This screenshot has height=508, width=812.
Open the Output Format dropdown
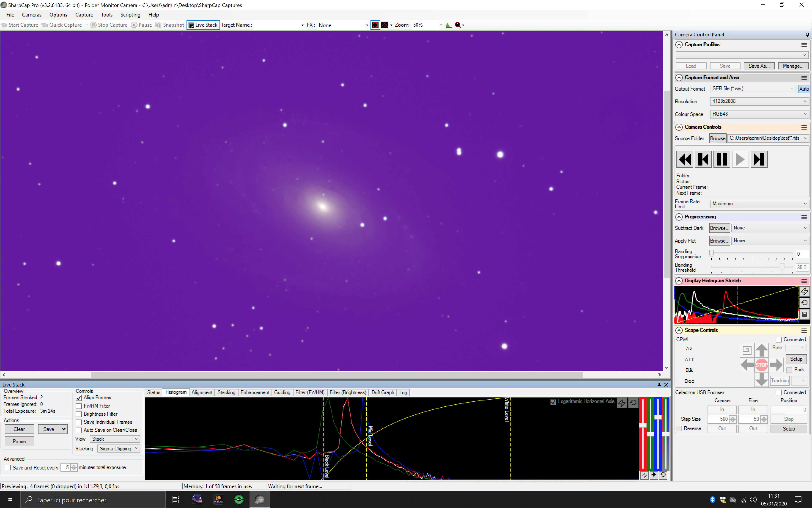(753, 89)
